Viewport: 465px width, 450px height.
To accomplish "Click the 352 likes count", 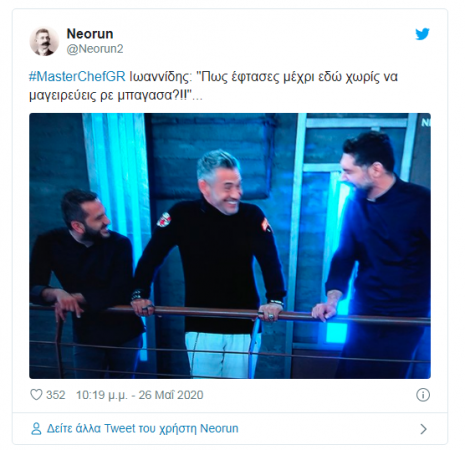I will pyautogui.click(x=56, y=395).
